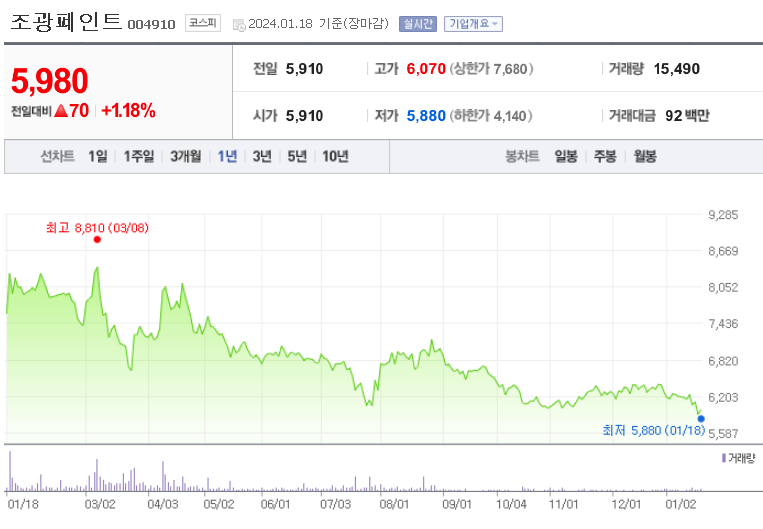
Task: Open the 기업개요 dropdown
Action: [x=473, y=24]
